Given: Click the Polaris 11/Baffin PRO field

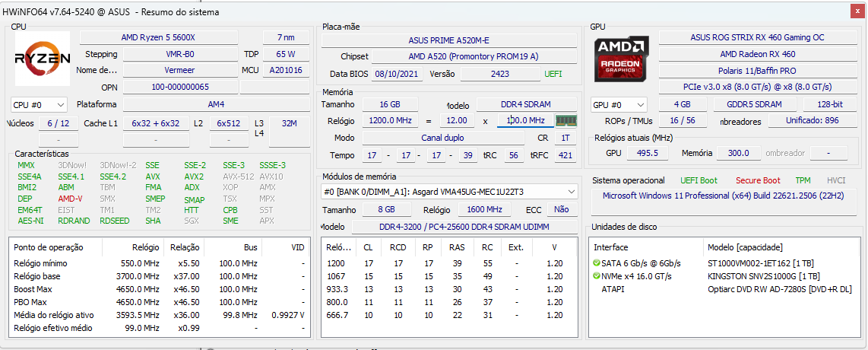Looking at the screenshot, I should coord(757,71).
